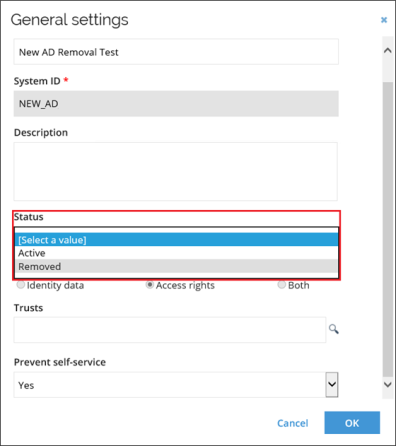The height and width of the screenshot is (446, 396).
Task: Click the vertical scrollbar thumb
Action: [x=388, y=228]
